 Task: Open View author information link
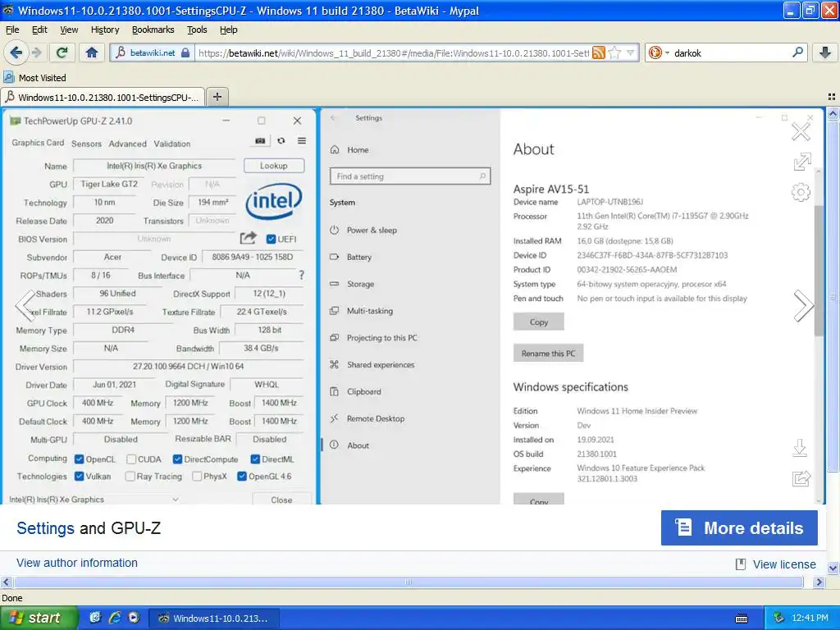tap(76, 563)
